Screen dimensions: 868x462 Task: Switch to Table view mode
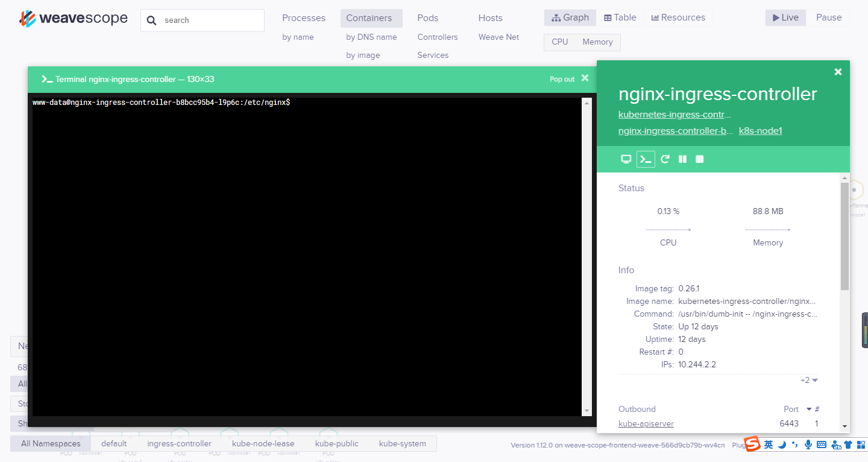click(x=620, y=17)
